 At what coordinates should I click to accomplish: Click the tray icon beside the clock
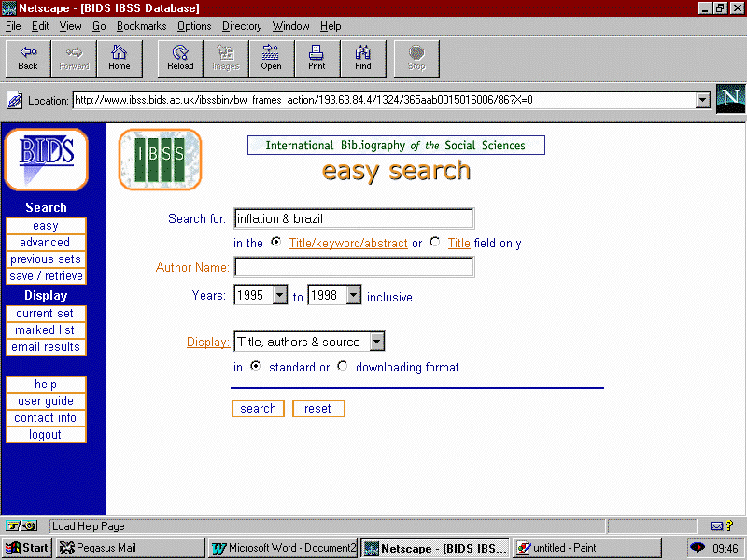click(698, 548)
